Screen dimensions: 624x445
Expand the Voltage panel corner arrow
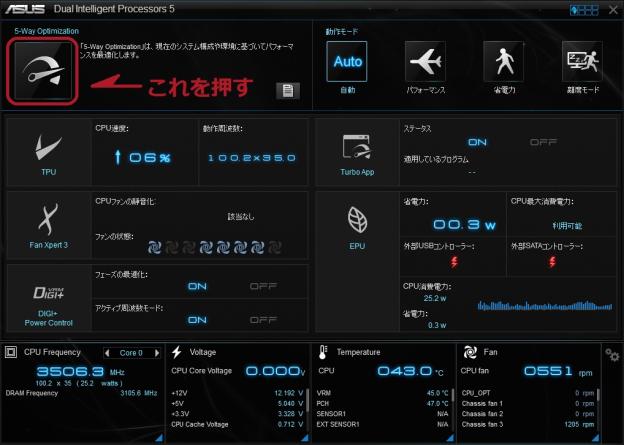[305, 438]
